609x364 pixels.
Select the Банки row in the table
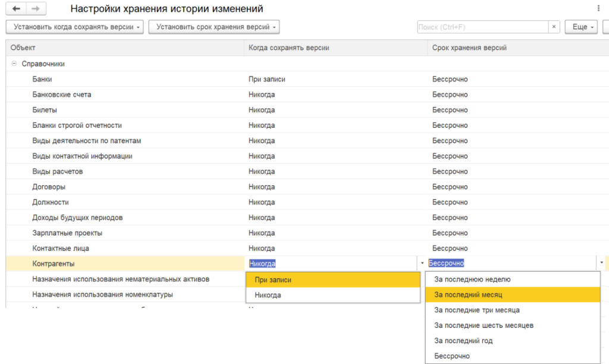pyautogui.click(x=42, y=79)
